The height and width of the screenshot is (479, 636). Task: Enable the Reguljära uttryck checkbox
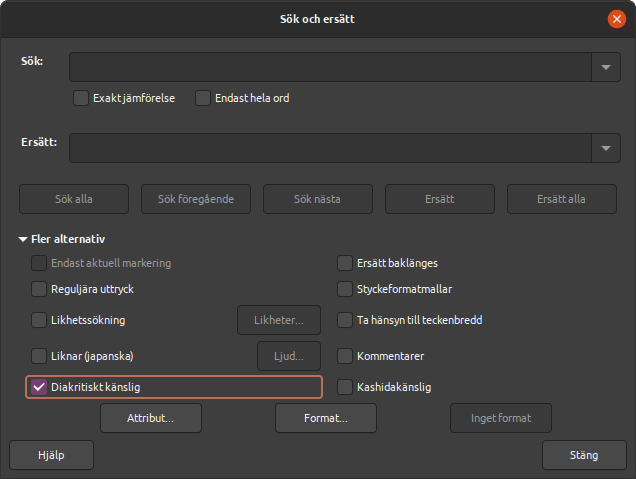(39, 289)
